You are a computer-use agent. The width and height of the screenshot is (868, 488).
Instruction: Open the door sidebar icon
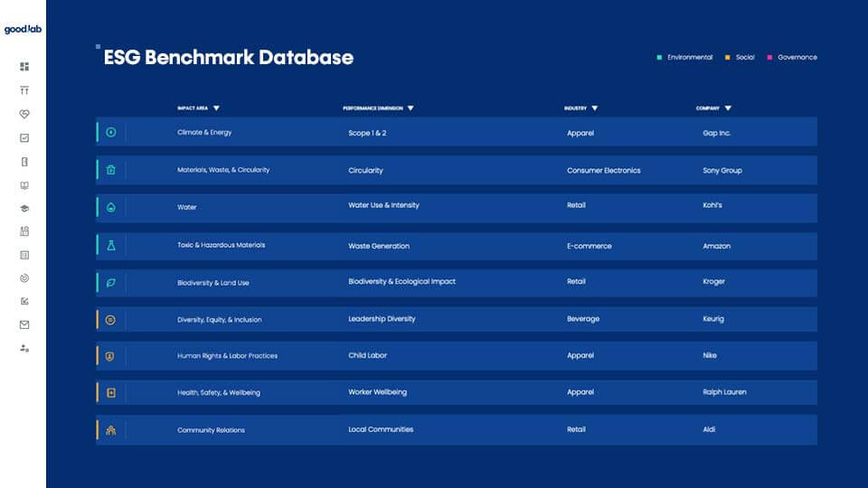(24, 162)
